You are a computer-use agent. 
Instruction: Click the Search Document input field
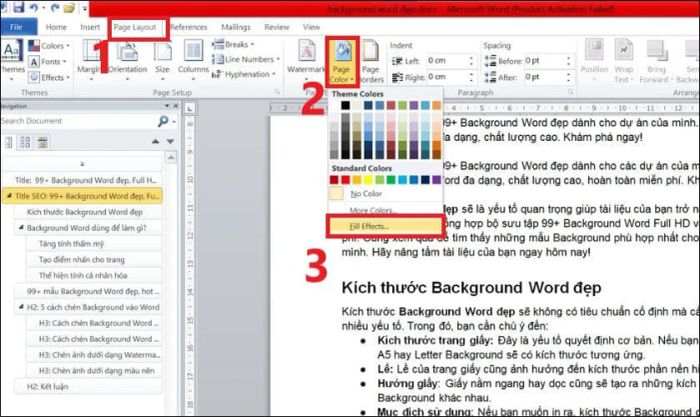[75, 121]
